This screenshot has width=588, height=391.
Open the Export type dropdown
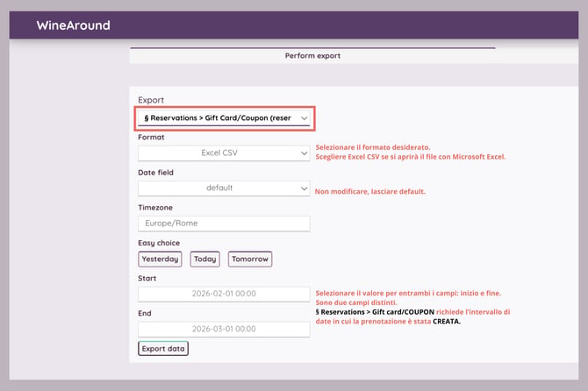click(224, 118)
